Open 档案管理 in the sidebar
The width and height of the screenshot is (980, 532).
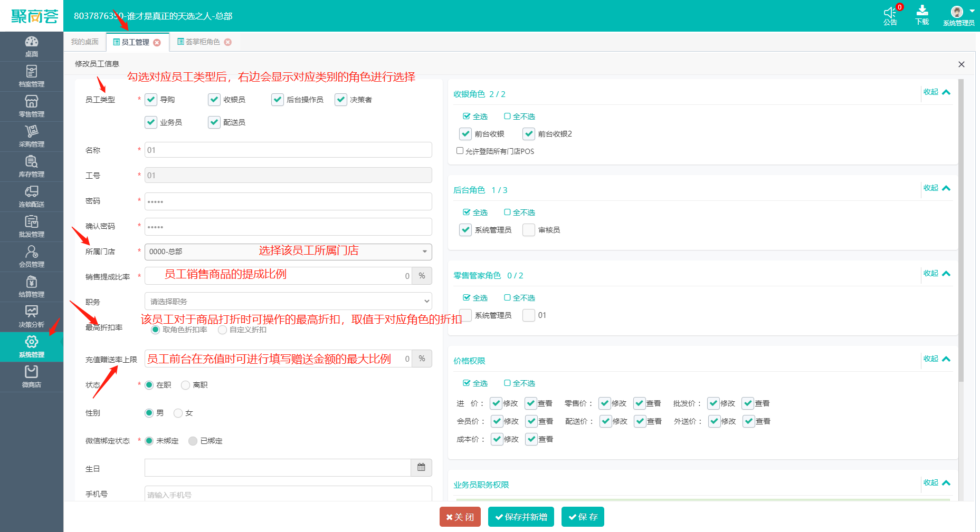click(32, 76)
